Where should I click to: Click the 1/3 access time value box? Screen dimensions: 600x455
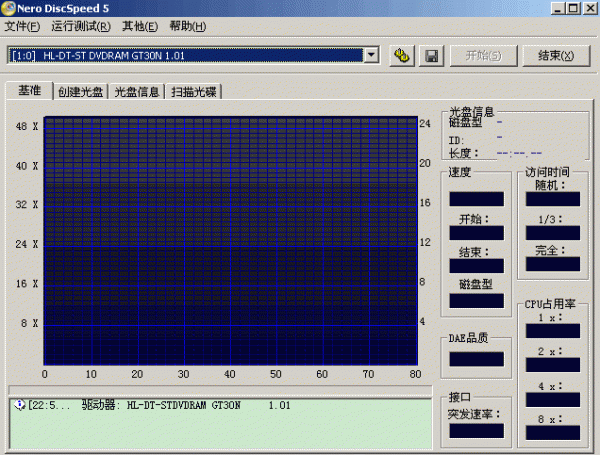553,233
